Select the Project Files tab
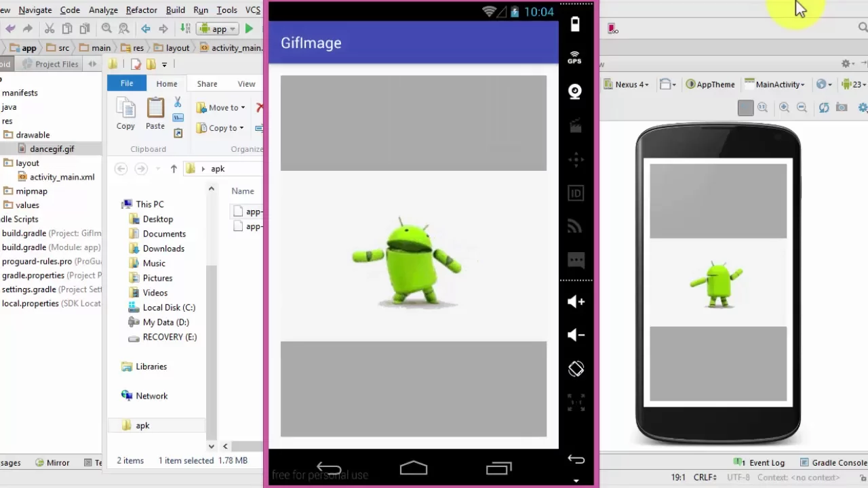The height and width of the screenshot is (488, 868). coord(51,64)
